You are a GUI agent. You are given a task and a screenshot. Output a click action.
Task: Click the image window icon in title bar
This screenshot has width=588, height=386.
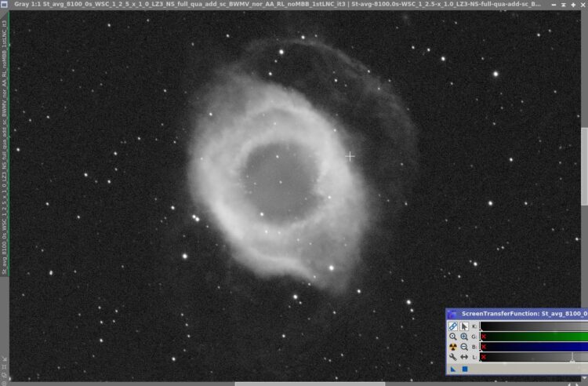pos(4,5)
